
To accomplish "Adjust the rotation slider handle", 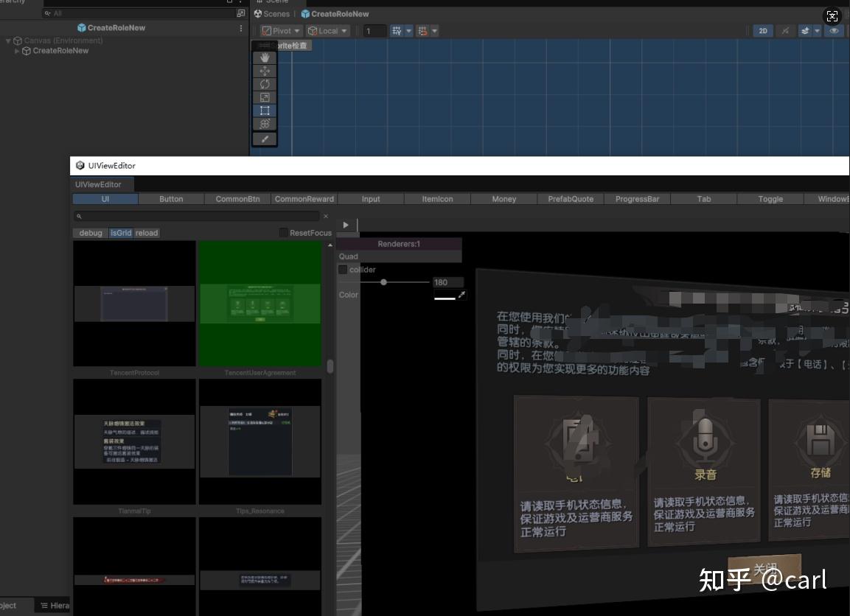I will [x=384, y=282].
